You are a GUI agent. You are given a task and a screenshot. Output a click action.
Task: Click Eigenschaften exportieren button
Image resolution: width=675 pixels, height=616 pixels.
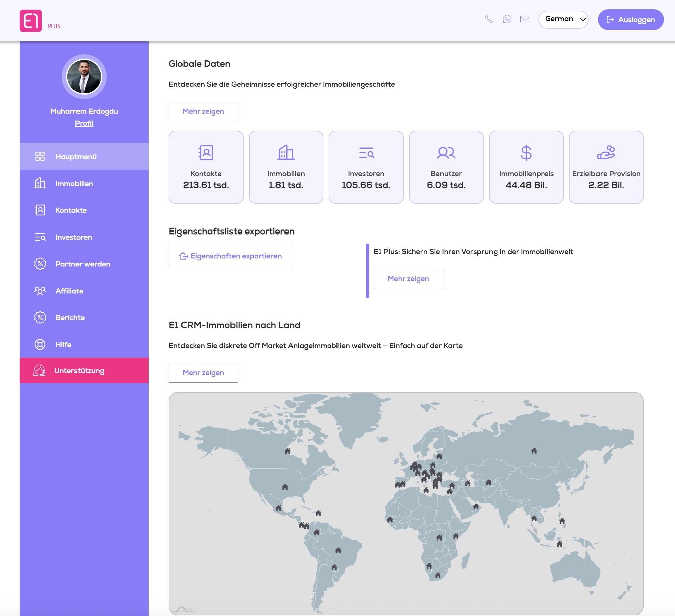pos(230,256)
